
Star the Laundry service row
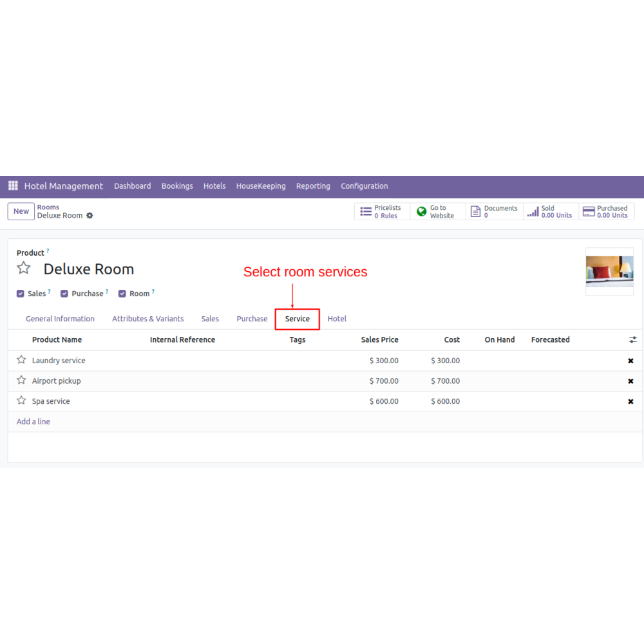click(x=21, y=360)
